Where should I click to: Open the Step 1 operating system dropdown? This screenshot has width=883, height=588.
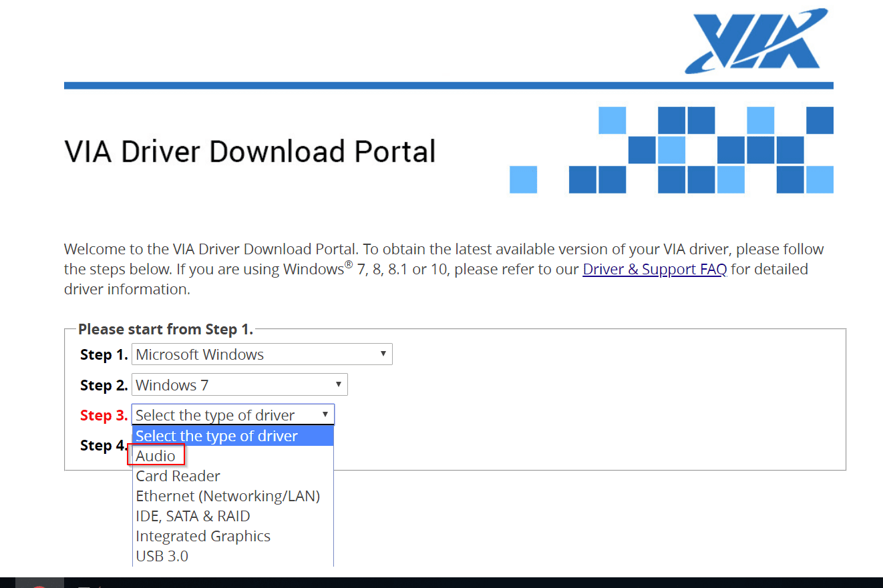[x=262, y=354]
